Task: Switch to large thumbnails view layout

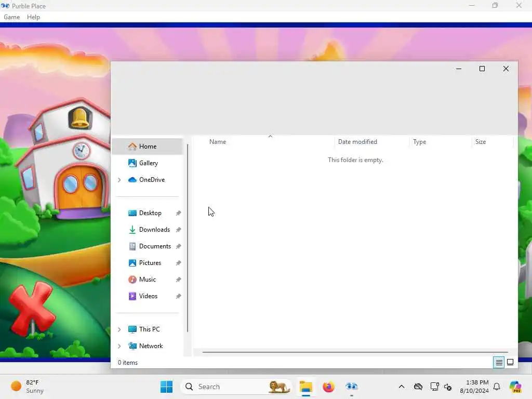Action: pos(510,362)
